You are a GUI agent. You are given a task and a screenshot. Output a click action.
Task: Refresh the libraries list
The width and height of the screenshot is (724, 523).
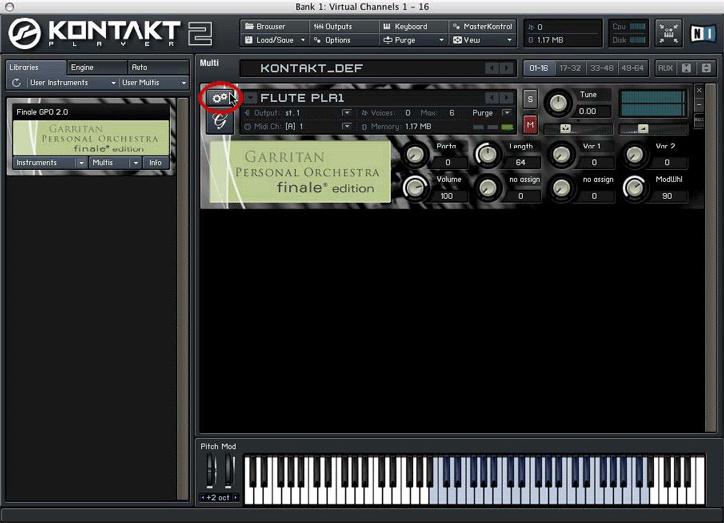click(x=16, y=83)
